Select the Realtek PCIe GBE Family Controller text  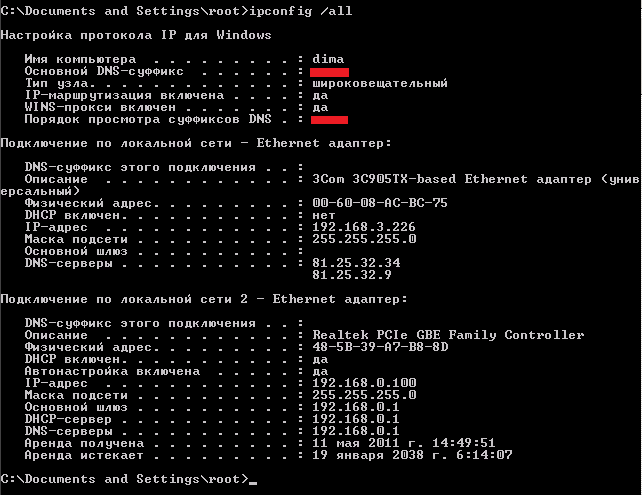448,335
